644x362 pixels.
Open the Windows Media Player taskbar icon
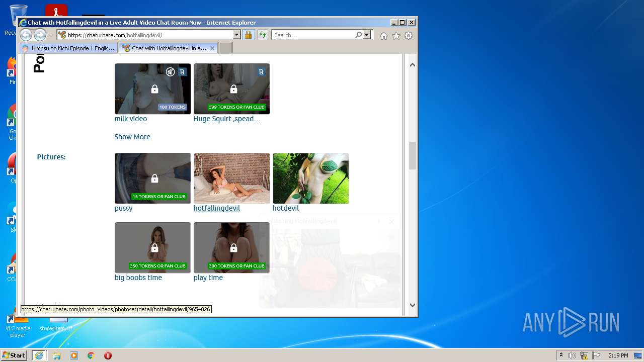(74, 355)
